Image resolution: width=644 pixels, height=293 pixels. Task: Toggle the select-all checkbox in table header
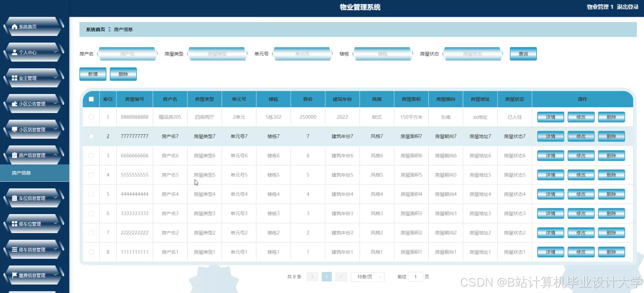(x=91, y=99)
